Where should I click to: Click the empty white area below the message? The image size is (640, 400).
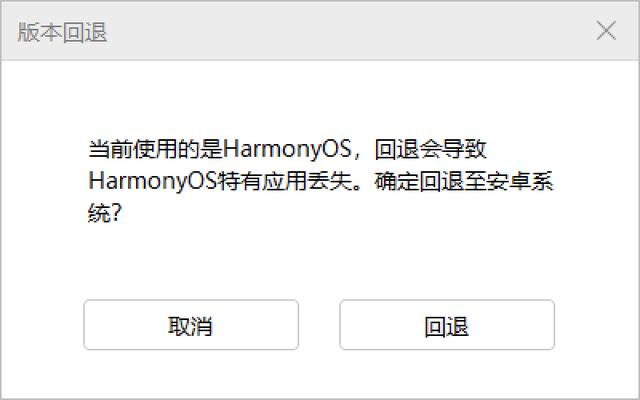tap(320, 261)
